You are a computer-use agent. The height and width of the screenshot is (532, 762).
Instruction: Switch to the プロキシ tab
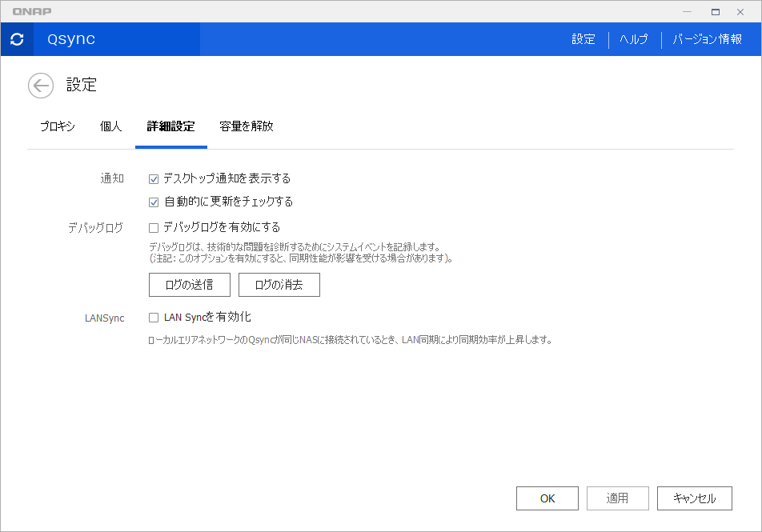tap(58, 126)
